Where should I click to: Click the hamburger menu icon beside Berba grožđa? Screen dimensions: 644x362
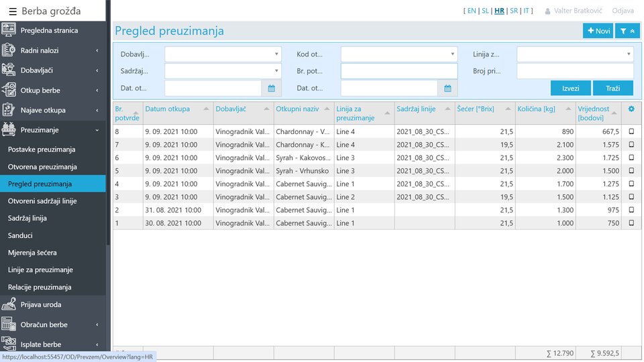tap(13, 11)
